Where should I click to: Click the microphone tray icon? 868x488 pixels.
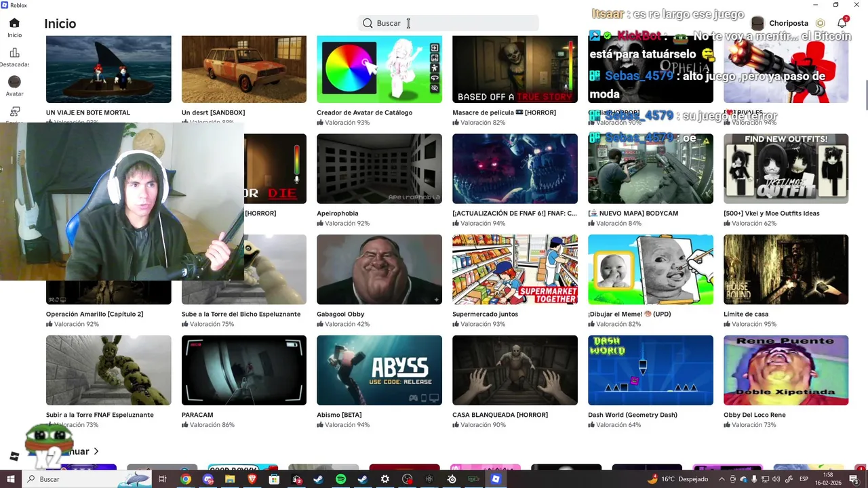click(x=754, y=479)
